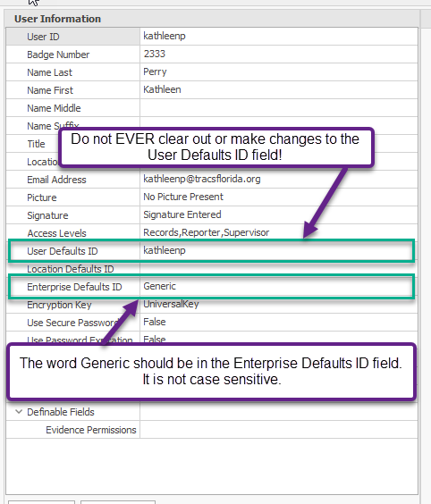Click the empty Location Defaults ID field
This screenshot has width=431, height=504.
pyautogui.click(x=279, y=269)
